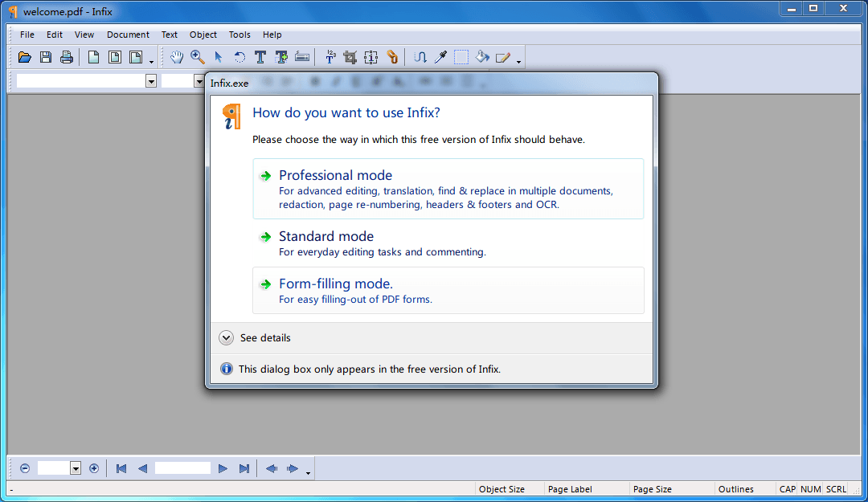
Task: Decrease zoom with the minus control
Action: [x=24, y=468]
